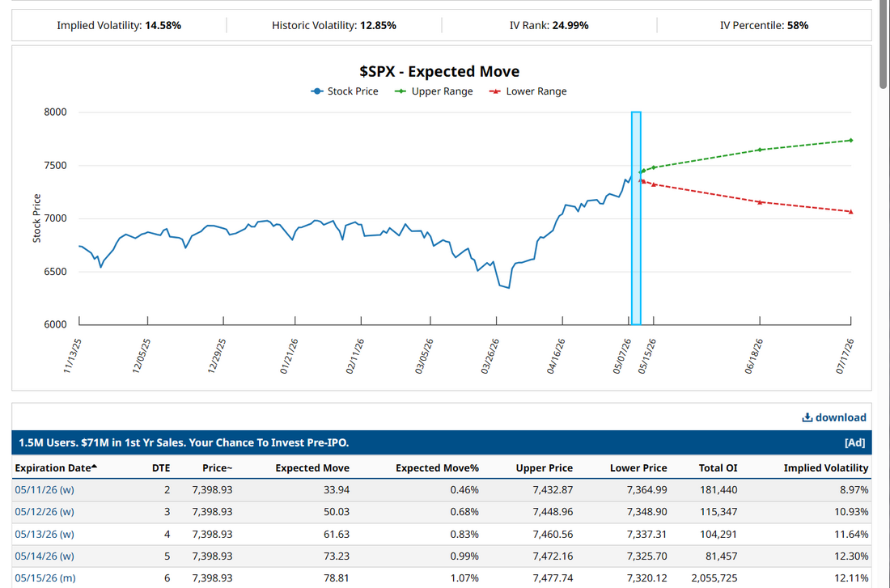Sort by Total OI column header

[x=718, y=468]
